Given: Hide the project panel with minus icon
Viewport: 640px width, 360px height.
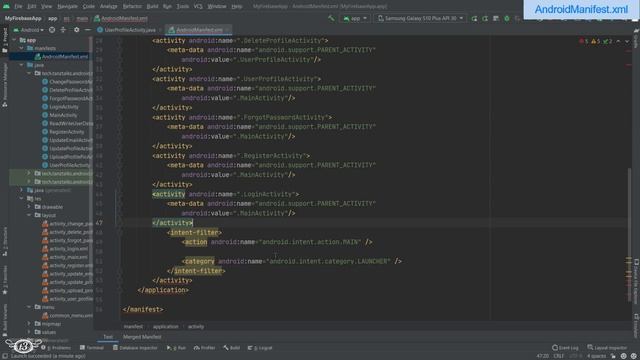Looking at the screenshot, I should pos(87,30).
